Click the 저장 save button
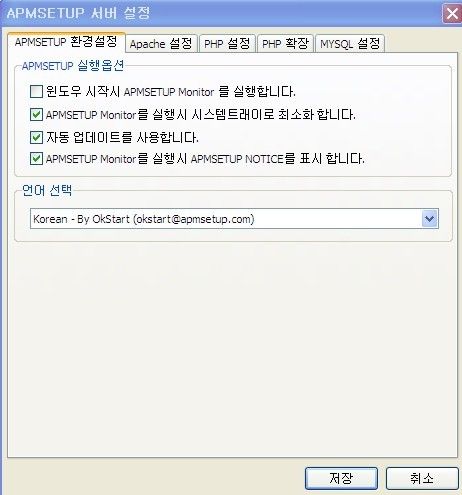The image size is (462, 495). [341, 478]
